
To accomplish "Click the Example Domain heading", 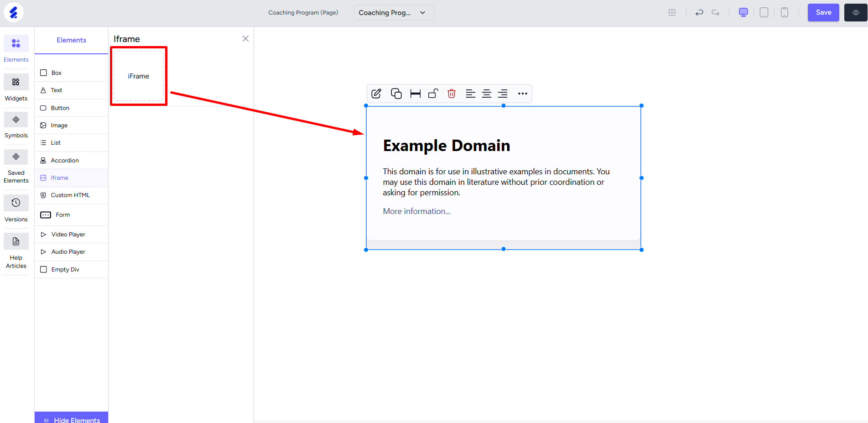I will (447, 146).
